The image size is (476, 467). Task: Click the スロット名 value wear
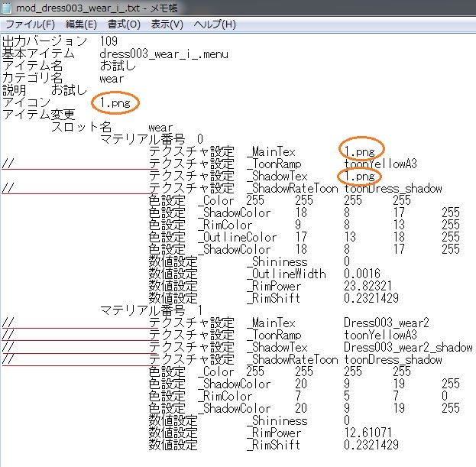coord(160,128)
